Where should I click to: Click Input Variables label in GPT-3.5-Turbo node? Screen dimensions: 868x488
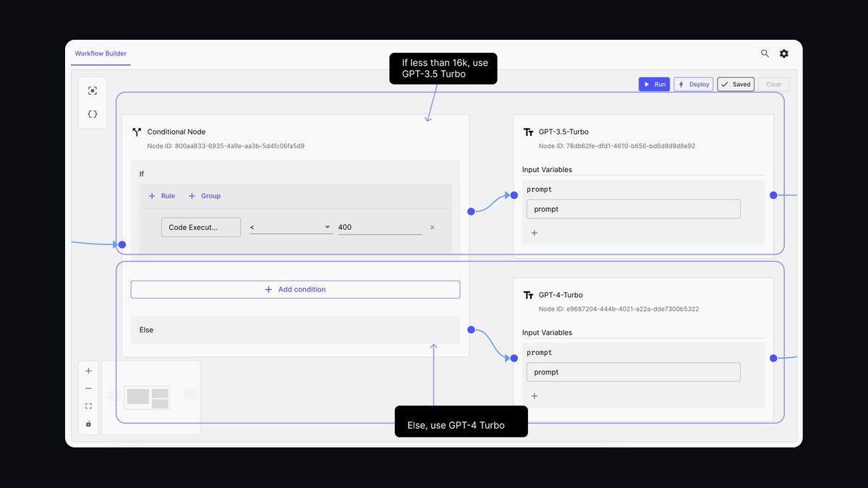[548, 170]
